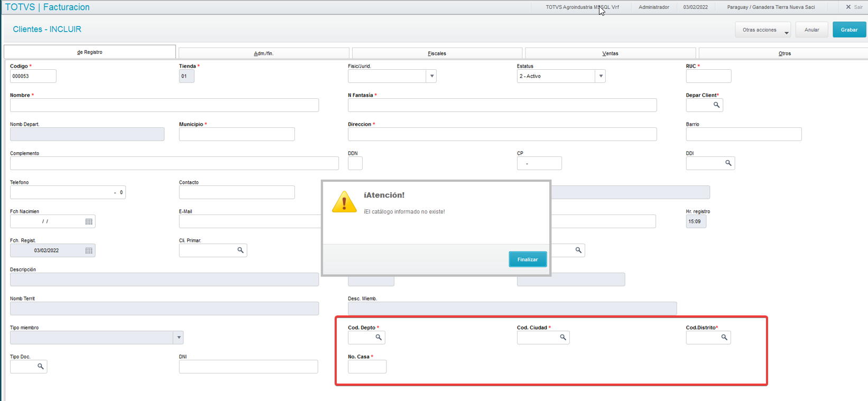
Task: Open Fch Nacimien calendar picker
Action: click(x=89, y=221)
